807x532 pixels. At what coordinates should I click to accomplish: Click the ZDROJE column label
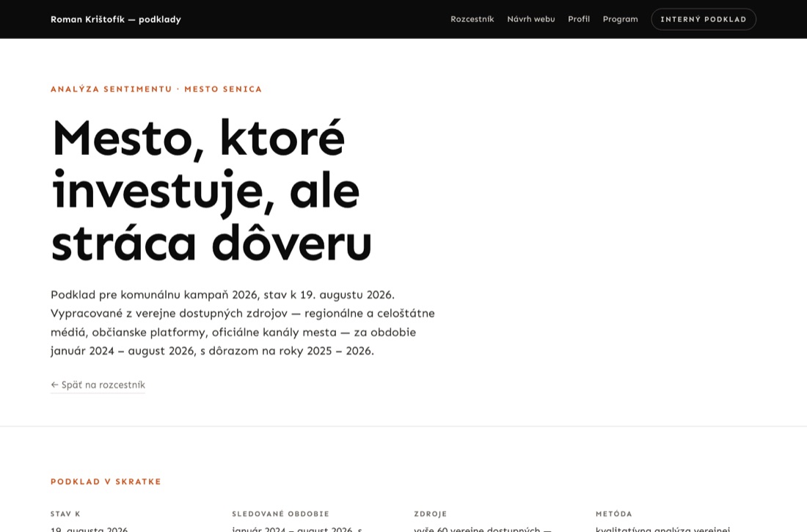click(x=430, y=514)
